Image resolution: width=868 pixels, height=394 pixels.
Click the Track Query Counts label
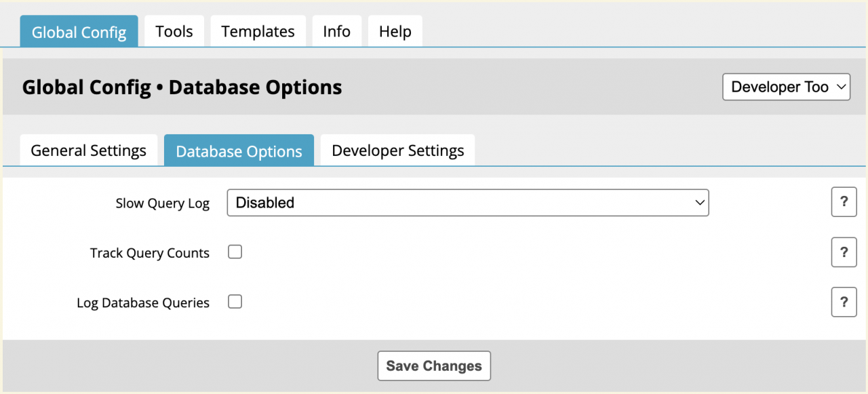point(150,253)
